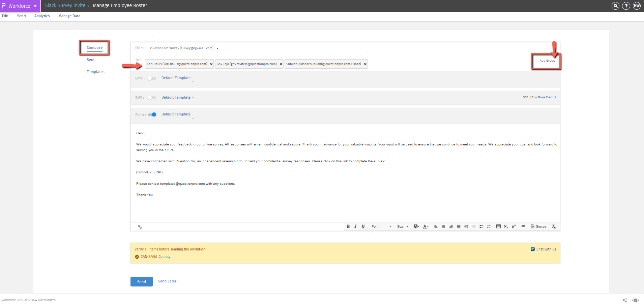The width and height of the screenshot is (644, 306).
Task: Remove Karl Hallis from recipients
Action: (x=211, y=64)
